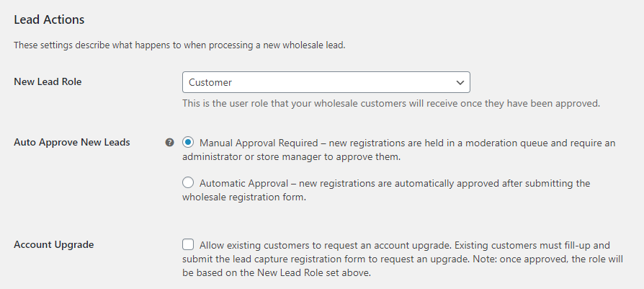Screen dimensions: 644x289
Task: Click the 'wholesale registration form.' text line
Action: [244, 197]
